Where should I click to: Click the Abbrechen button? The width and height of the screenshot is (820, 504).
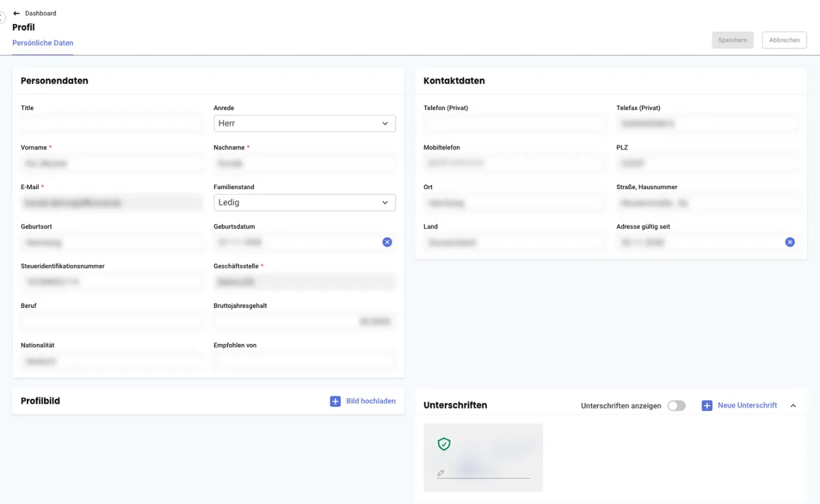(x=784, y=40)
